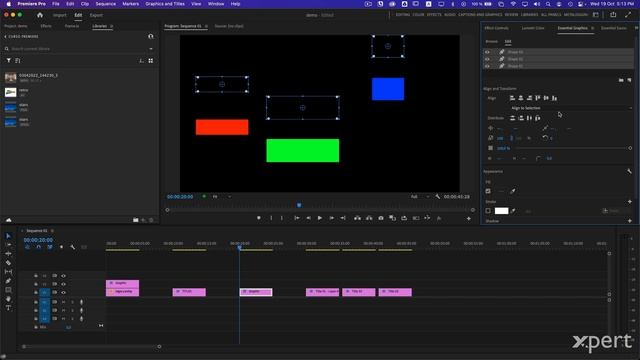Hide the second Shape layer via eye icon
Viewport: 640px width, 360px height.
pos(487,59)
